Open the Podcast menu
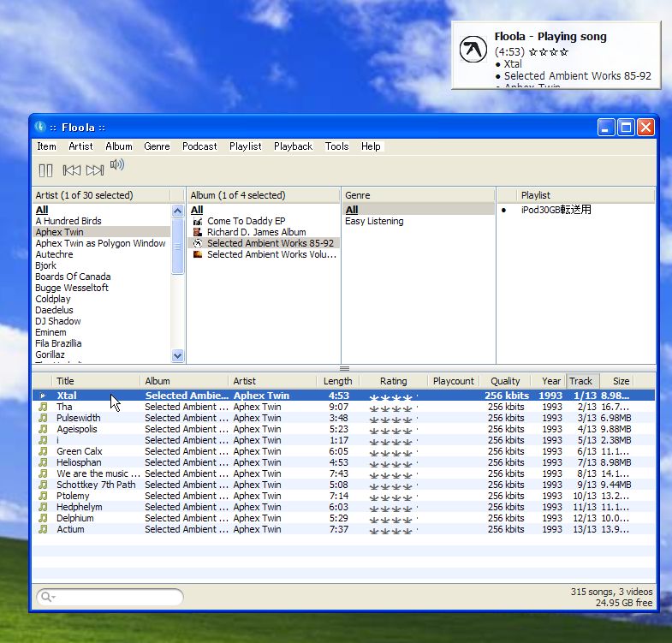Image resolution: width=672 pixels, height=643 pixels. click(199, 146)
